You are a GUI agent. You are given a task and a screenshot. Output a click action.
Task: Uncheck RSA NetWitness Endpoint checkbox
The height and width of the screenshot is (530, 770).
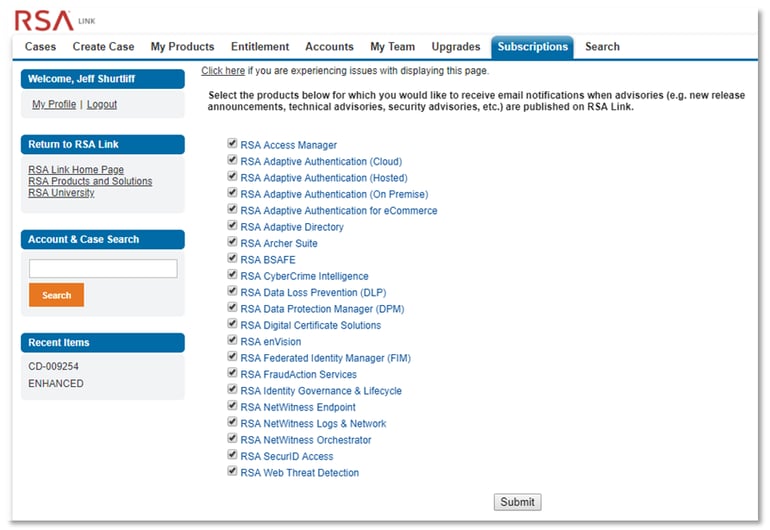(x=232, y=405)
